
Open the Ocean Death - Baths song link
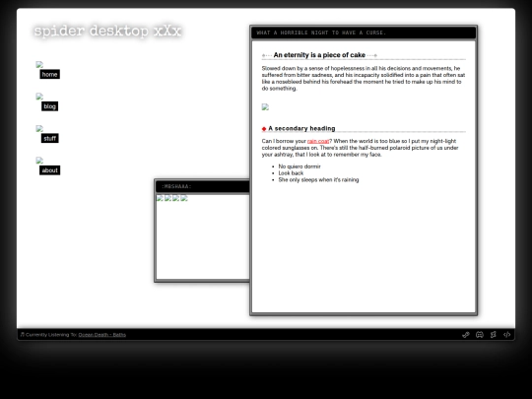pyautogui.click(x=102, y=335)
